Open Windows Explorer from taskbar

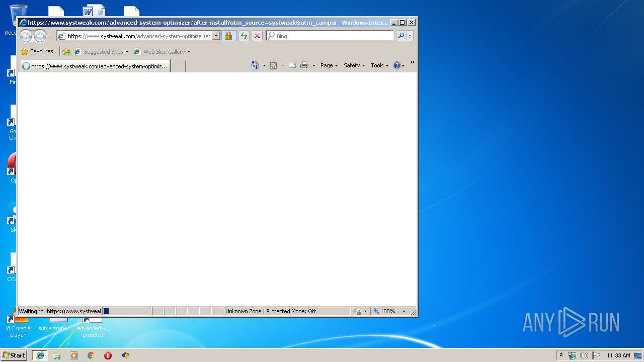pos(57,355)
